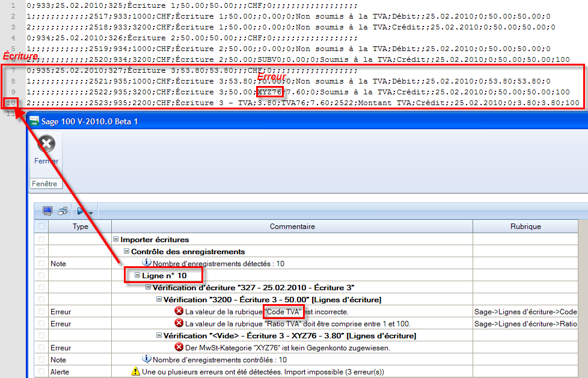
Task: Click the yellow warning icon on the Alerte row
Action: point(135,371)
